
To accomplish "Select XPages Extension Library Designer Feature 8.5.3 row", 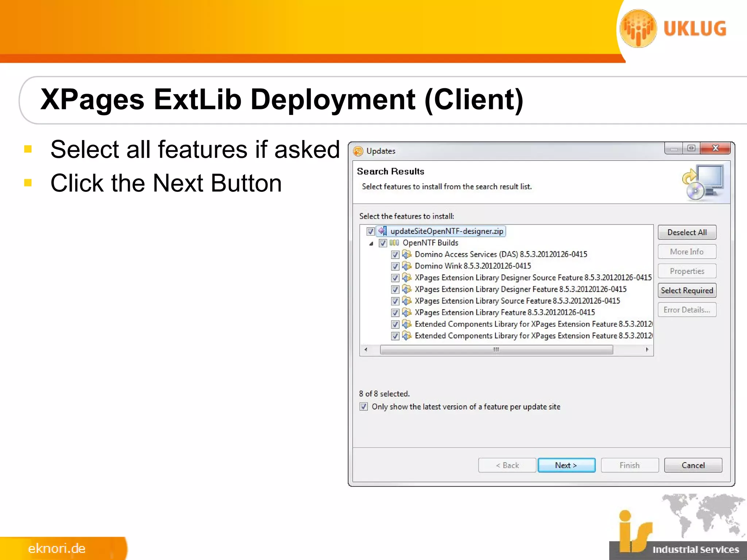I will coord(520,289).
